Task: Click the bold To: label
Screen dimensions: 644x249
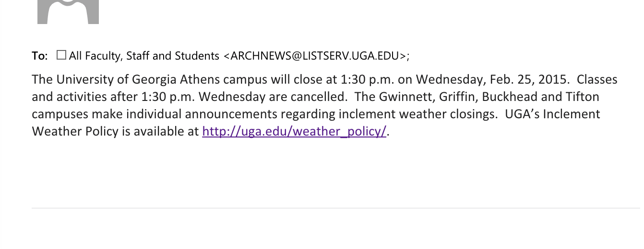Action: tap(40, 56)
